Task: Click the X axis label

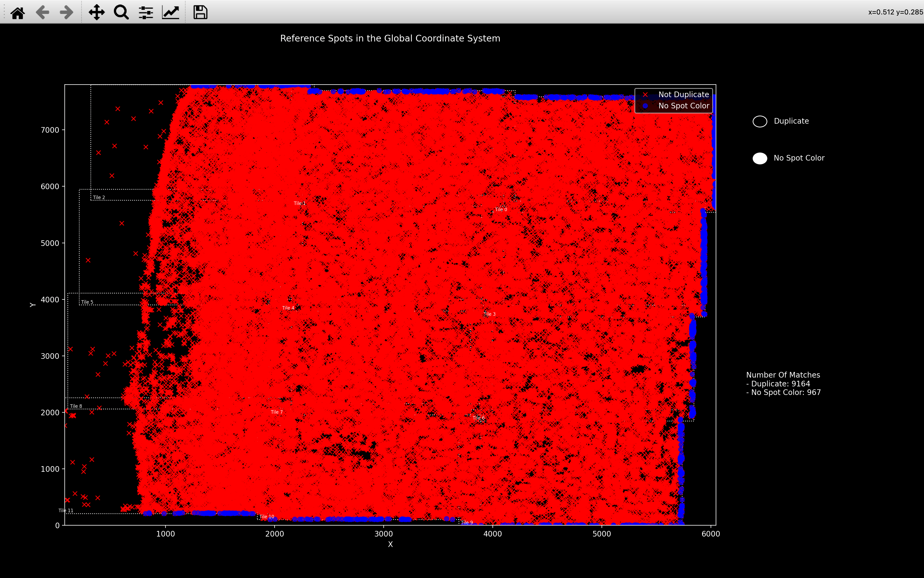Action: click(390, 544)
